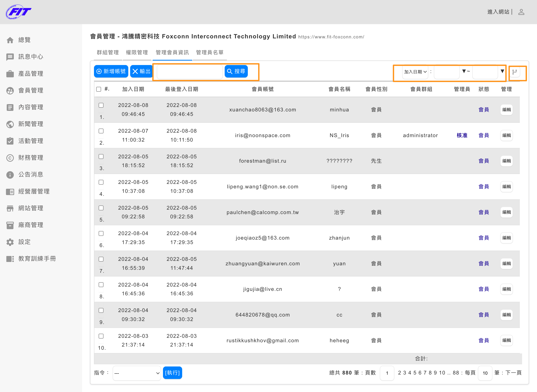Toggle the select-all header checkbox
537x392 pixels.
click(x=99, y=89)
